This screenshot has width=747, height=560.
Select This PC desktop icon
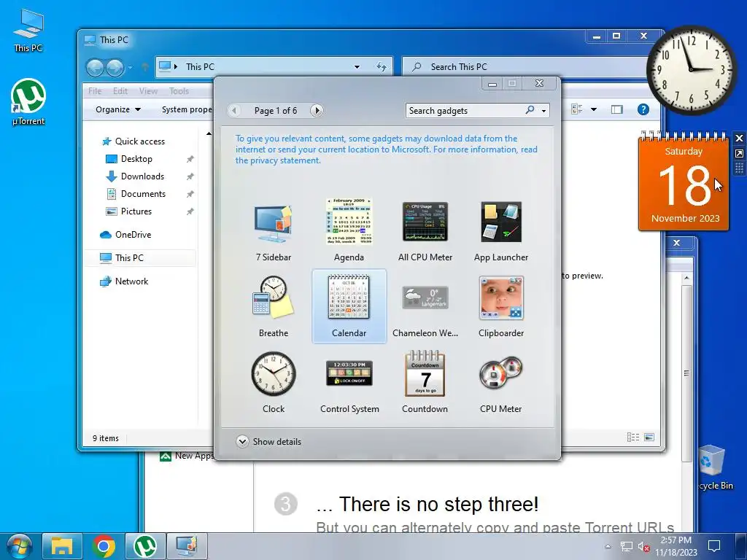(28, 31)
